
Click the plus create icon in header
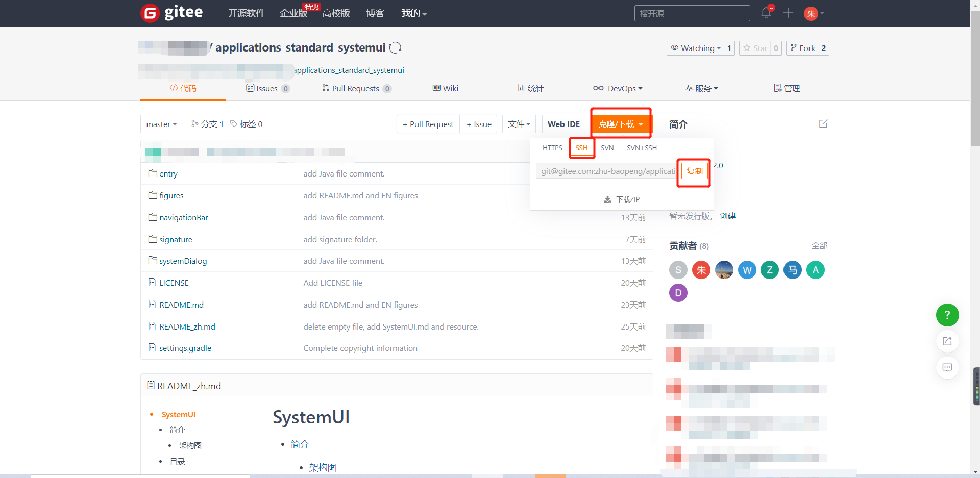pos(788,13)
